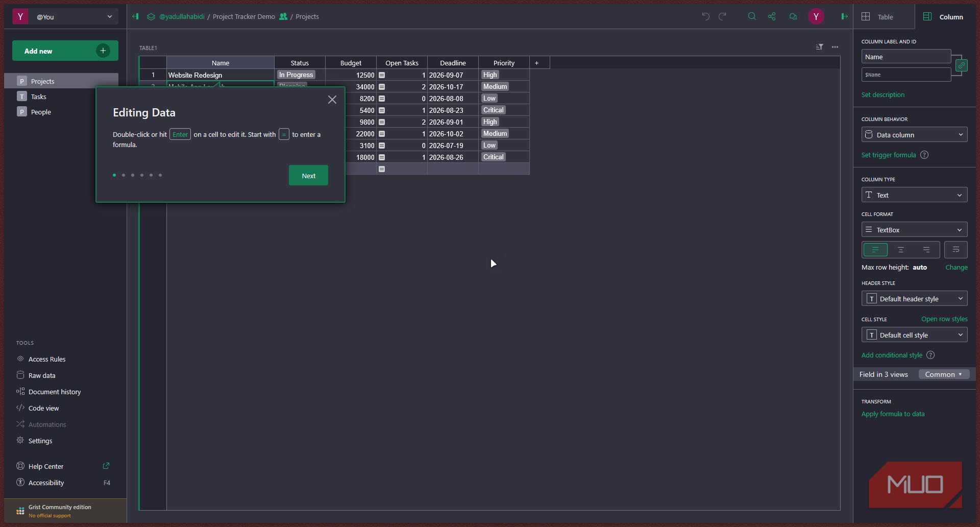Click the undo arrow in top bar

click(705, 16)
